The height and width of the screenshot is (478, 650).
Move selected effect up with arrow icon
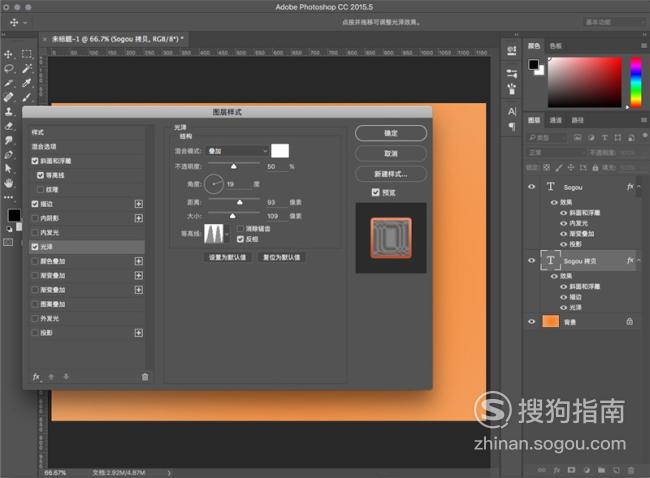click(x=51, y=377)
